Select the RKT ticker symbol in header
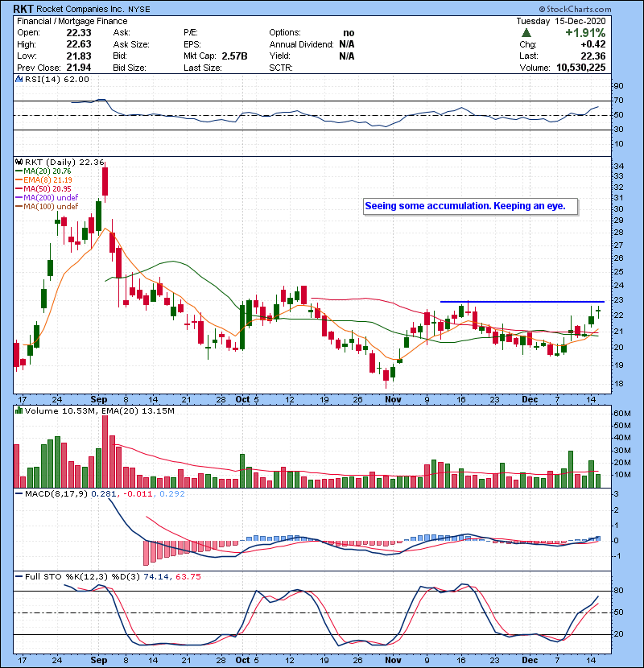 tap(23, 9)
